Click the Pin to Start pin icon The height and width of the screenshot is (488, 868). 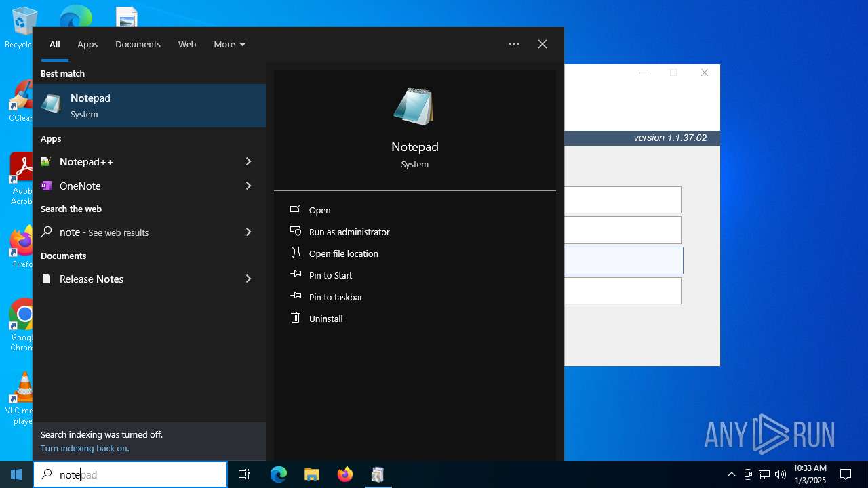point(296,274)
